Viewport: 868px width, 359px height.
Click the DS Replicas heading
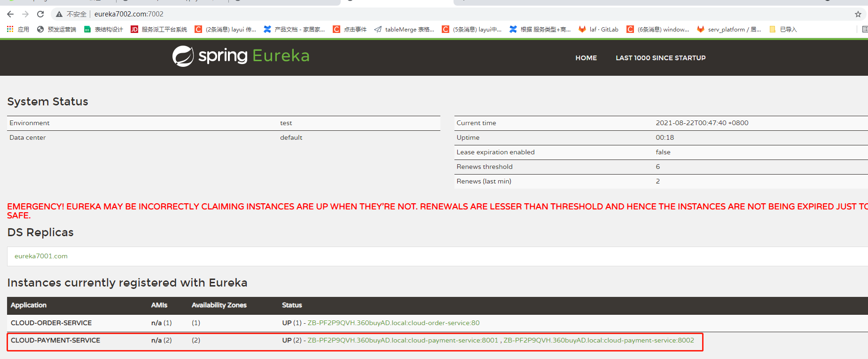[40, 232]
